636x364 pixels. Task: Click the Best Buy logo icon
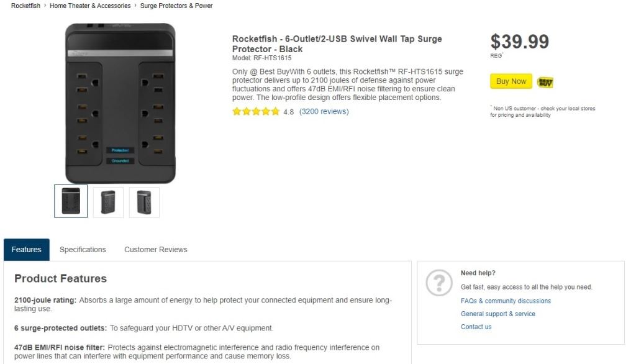pos(545,82)
